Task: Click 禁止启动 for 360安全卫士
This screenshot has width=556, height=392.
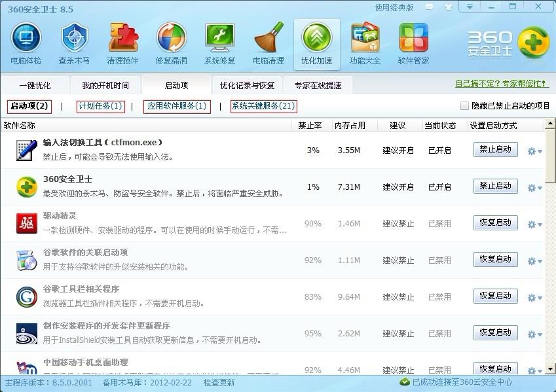Action: tap(495, 186)
